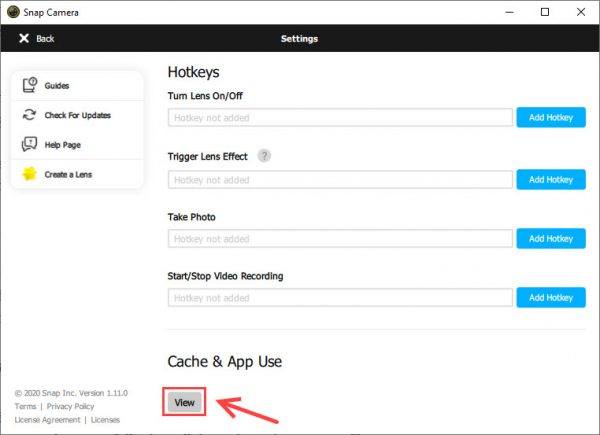Add a hotkey for Turn Lens On/Off
The image size is (600, 435).
tap(550, 118)
